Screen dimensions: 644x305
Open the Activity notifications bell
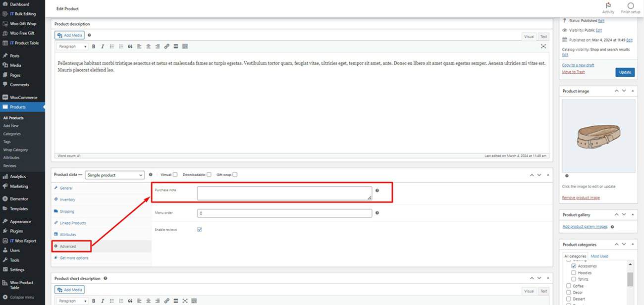[x=608, y=6]
